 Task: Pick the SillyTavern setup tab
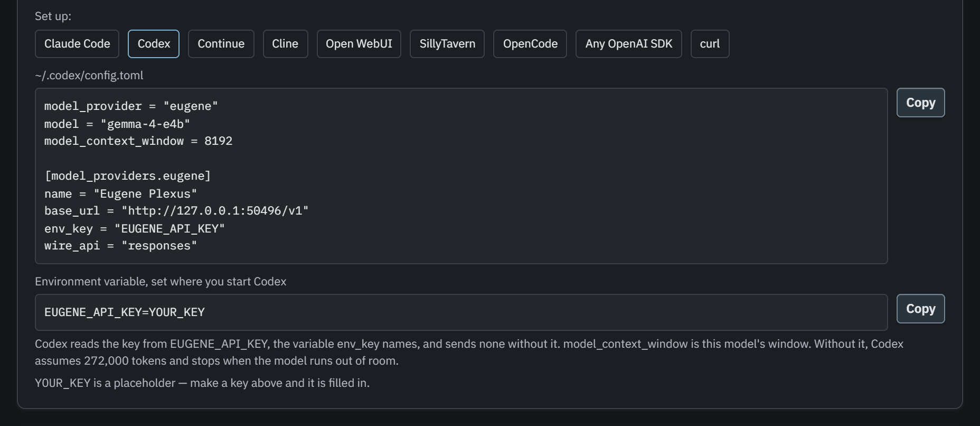point(447,44)
